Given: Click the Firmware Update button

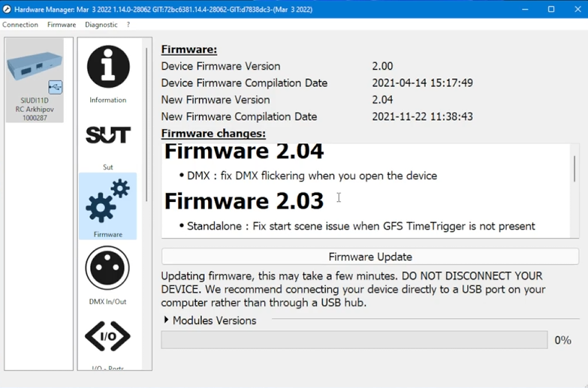Looking at the screenshot, I should [370, 257].
